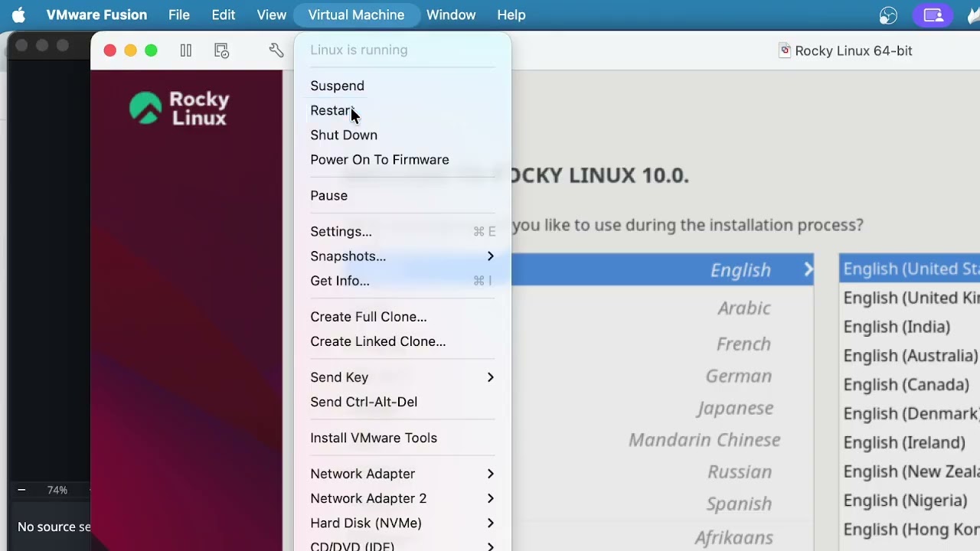
Task: Click the pause VM toolbar icon
Action: click(x=186, y=51)
